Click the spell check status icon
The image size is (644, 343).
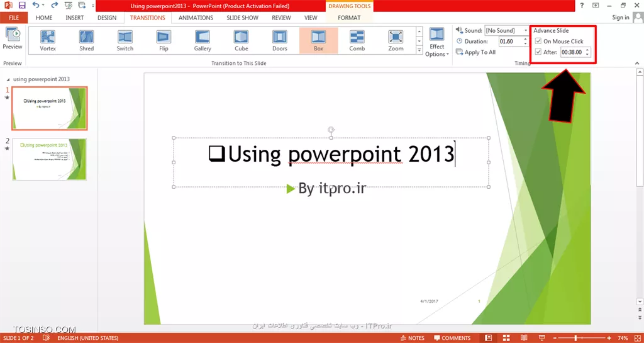tap(47, 338)
